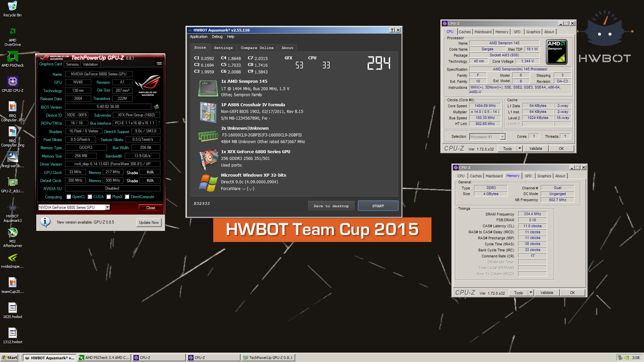This screenshot has height=362, width=644.
Task: Open Processor #1 selection dropdown
Action: 502,137
